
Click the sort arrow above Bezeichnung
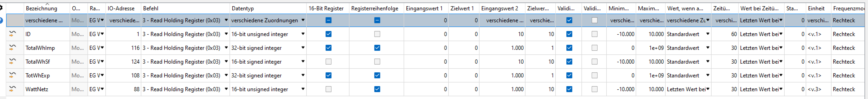(x=47, y=4)
